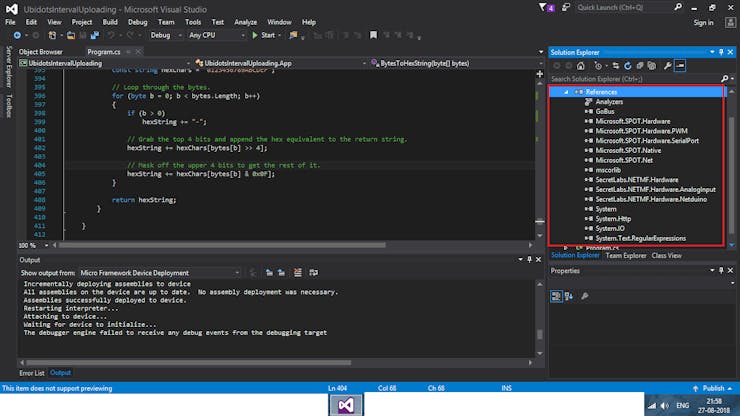
Task: Pin the Properties panel
Action: 721,271
